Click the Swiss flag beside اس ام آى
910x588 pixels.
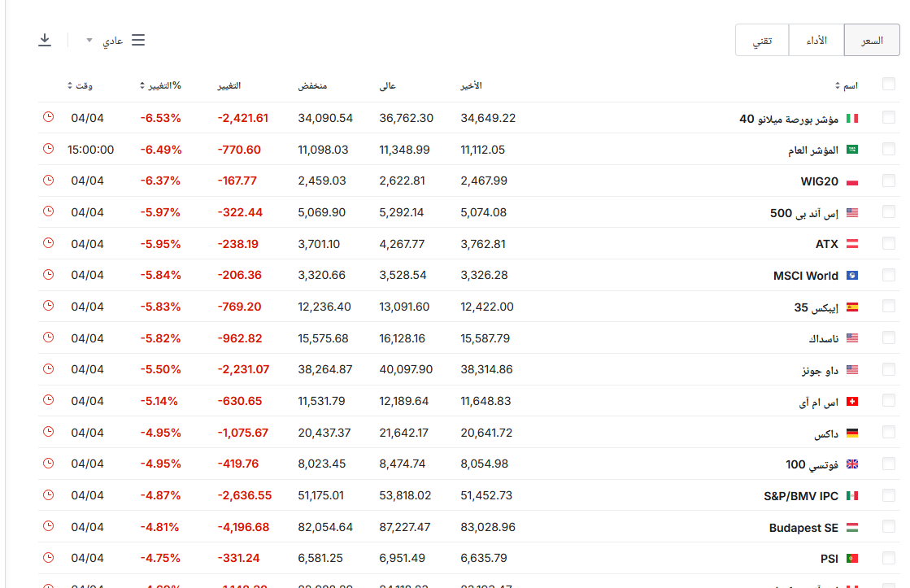pyautogui.click(x=852, y=402)
